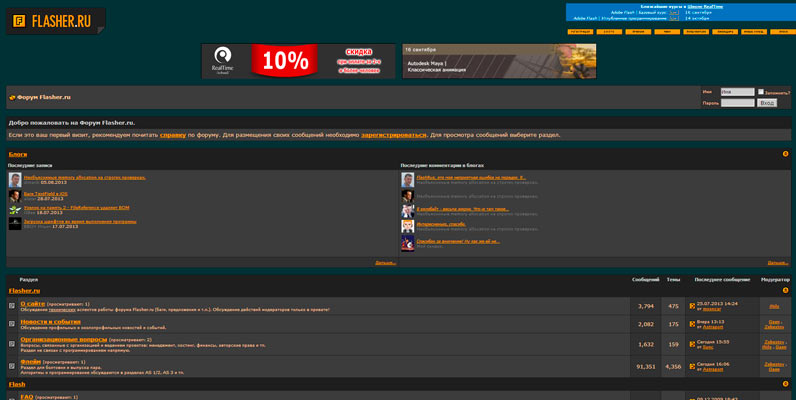This screenshot has width=796, height=400.
Task: Open the RealTime 10% discount banner
Action: [298, 61]
